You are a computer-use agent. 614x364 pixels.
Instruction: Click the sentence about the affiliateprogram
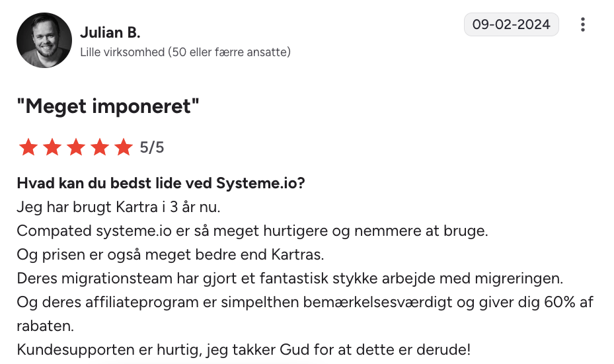point(305,302)
